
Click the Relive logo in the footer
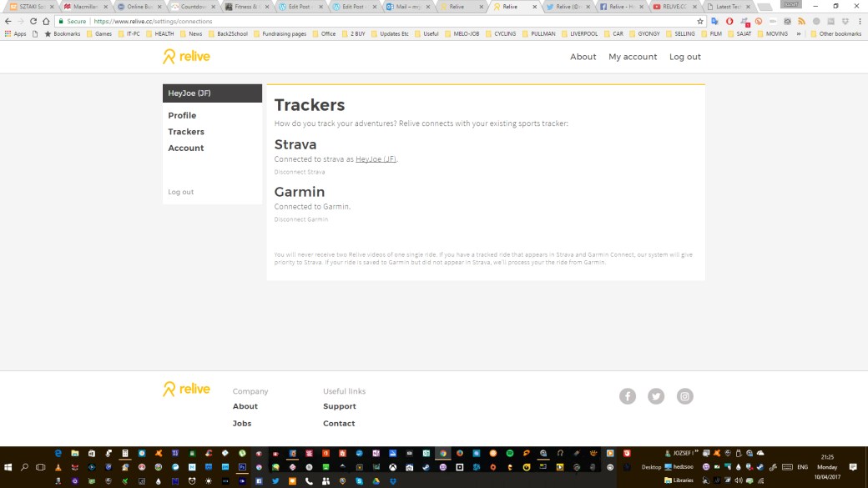[186, 390]
